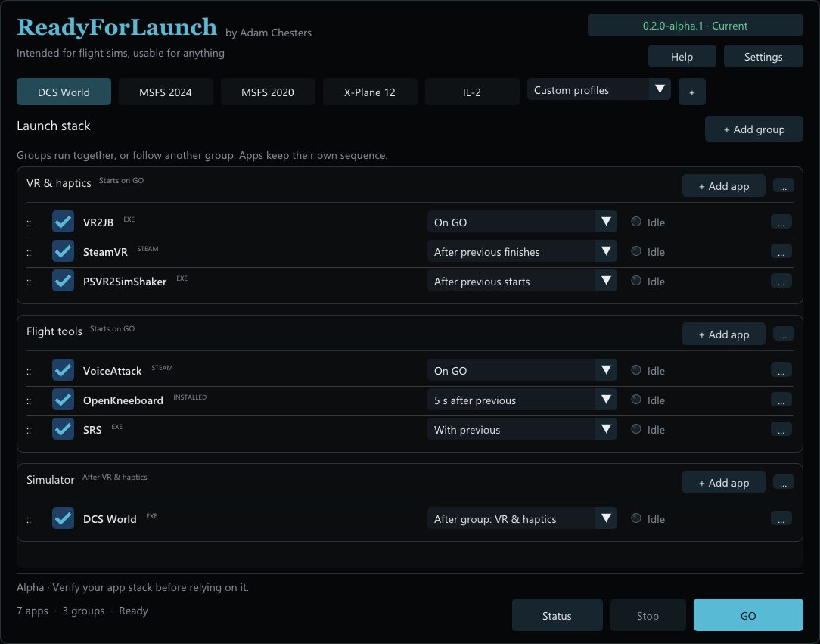The image size is (820, 644).
Task: Open the Flight tools group options menu
Action: coord(783,334)
